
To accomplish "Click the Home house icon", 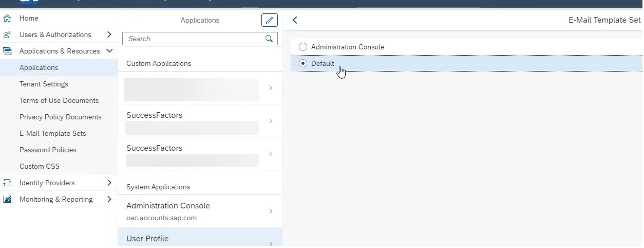I will click(x=7, y=18).
